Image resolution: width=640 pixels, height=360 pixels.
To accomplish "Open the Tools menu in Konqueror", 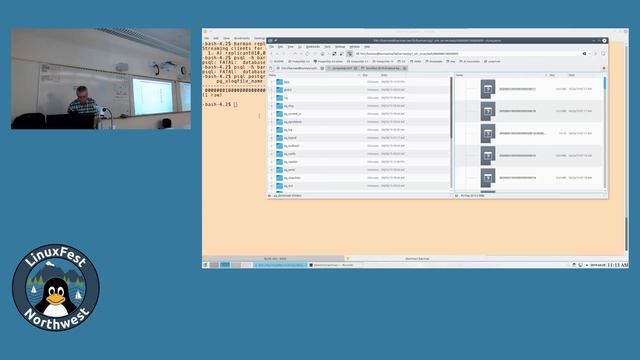I will [x=327, y=47].
